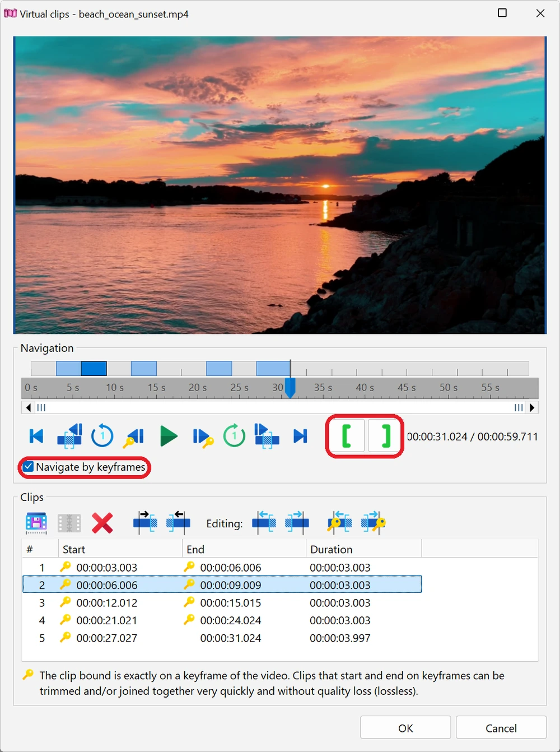560x752 pixels.
Task: Move clip start to previous keyframe icon
Action: [x=339, y=522]
